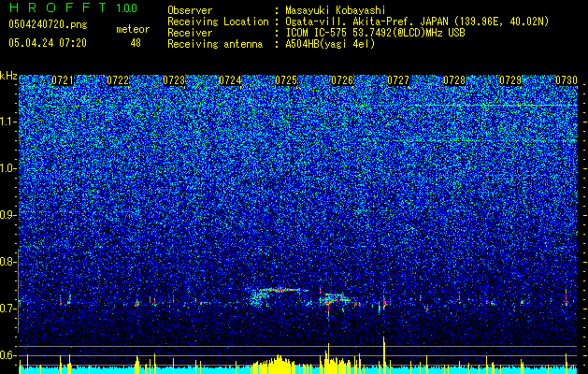The height and width of the screenshot is (374, 588).
Task: Click the 0724 time marker
Action: pyautogui.click(x=230, y=80)
